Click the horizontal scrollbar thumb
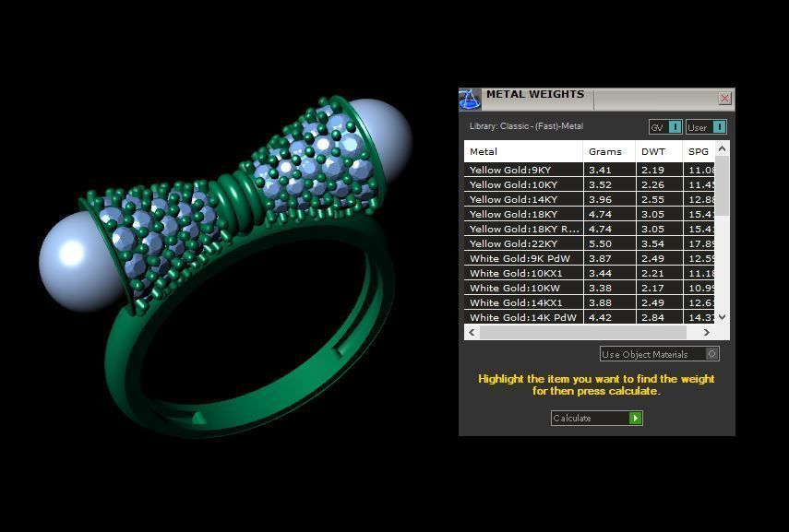 click(x=583, y=332)
